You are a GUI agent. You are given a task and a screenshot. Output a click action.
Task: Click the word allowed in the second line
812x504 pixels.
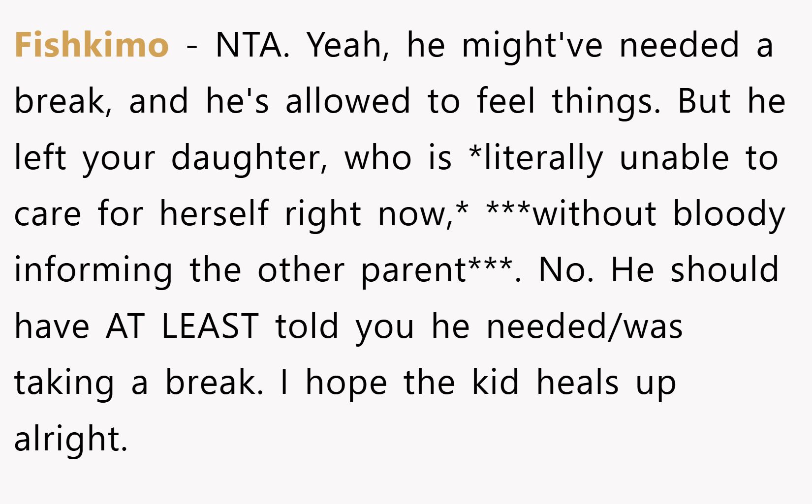(347, 101)
